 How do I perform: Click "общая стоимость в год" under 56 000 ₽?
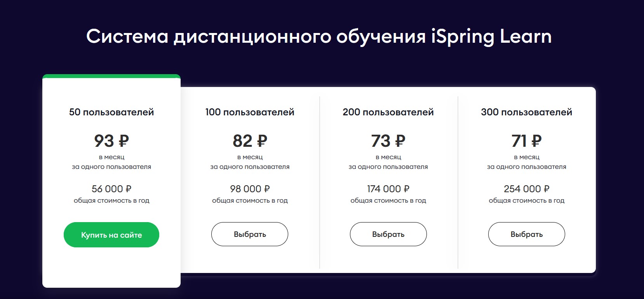tap(111, 201)
